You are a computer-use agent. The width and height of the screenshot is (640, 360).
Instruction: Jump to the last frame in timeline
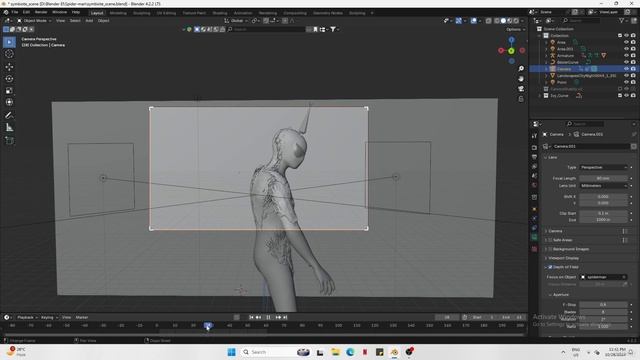pyautogui.click(x=285, y=317)
